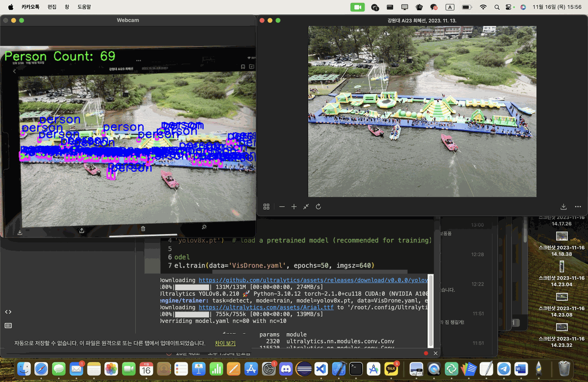
Task: Open the 카카오톡 app menu
Action: pyautogui.click(x=30, y=7)
